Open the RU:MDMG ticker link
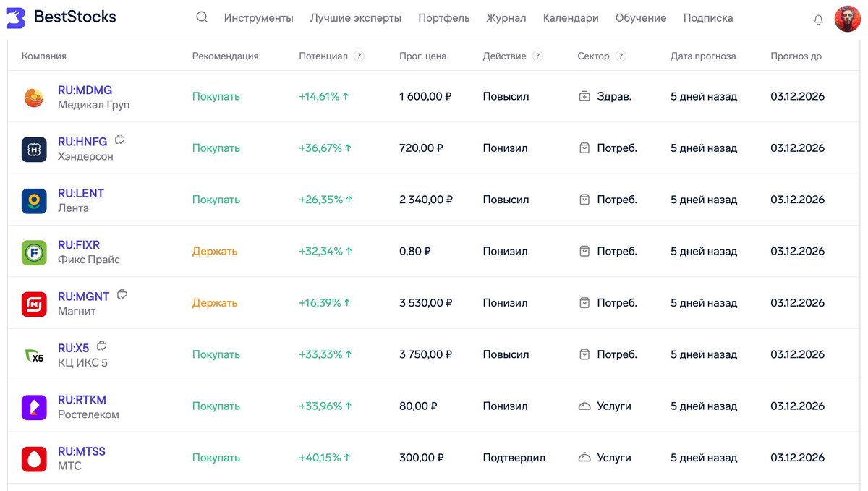 (85, 90)
